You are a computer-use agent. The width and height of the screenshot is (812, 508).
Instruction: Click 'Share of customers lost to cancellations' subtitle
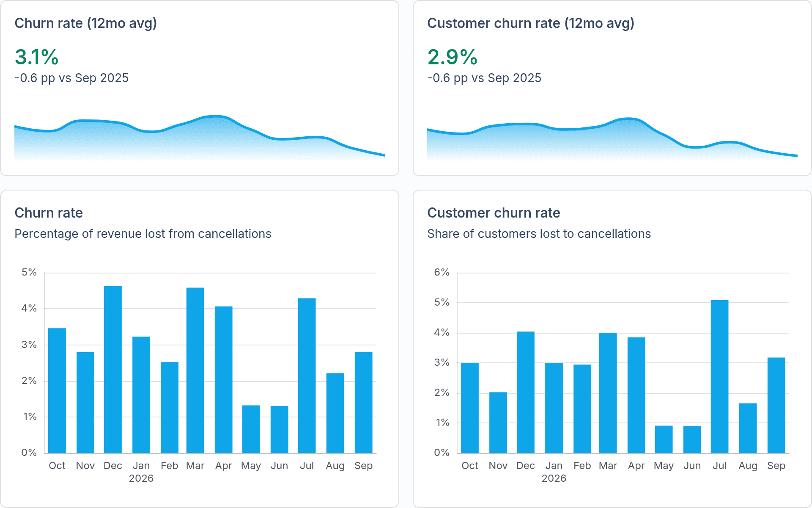(539, 234)
